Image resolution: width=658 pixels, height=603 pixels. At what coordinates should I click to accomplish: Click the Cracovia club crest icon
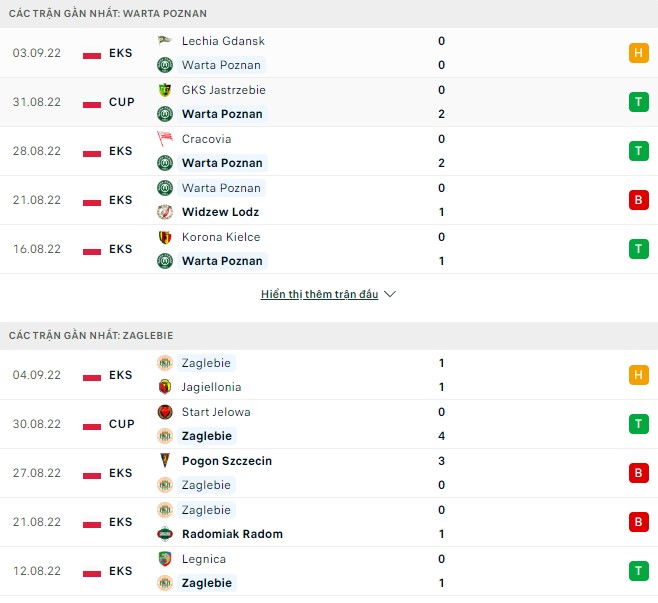[x=165, y=139]
